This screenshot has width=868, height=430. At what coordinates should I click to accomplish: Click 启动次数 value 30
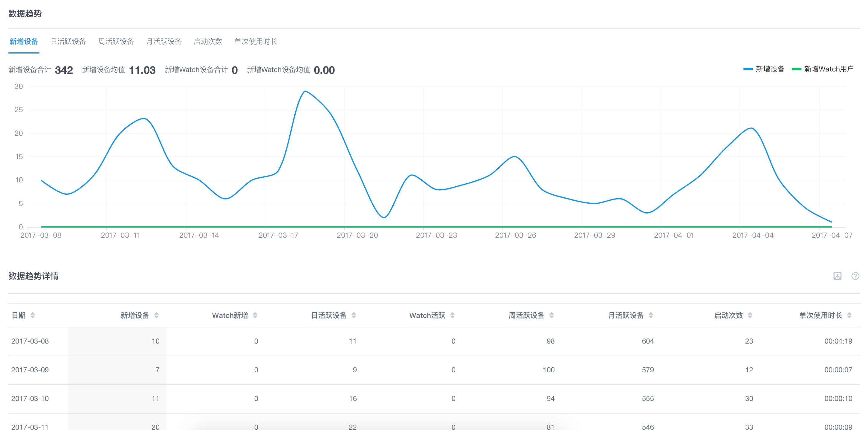(749, 398)
